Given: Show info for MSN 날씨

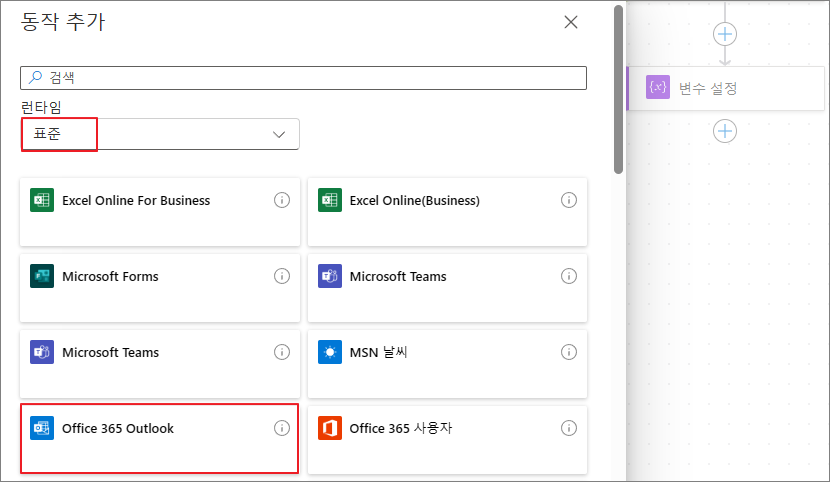Looking at the screenshot, I should coord(569,352).
